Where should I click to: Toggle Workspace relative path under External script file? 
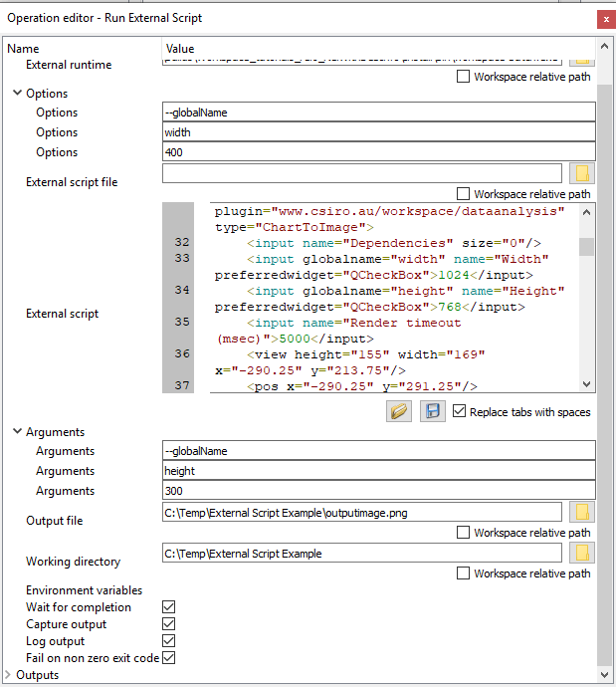[x=463, y=194]
